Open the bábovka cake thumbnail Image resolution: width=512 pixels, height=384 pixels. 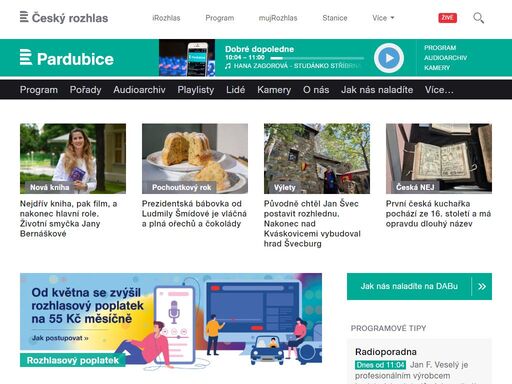pyautogui.click(x=195, y=158)
